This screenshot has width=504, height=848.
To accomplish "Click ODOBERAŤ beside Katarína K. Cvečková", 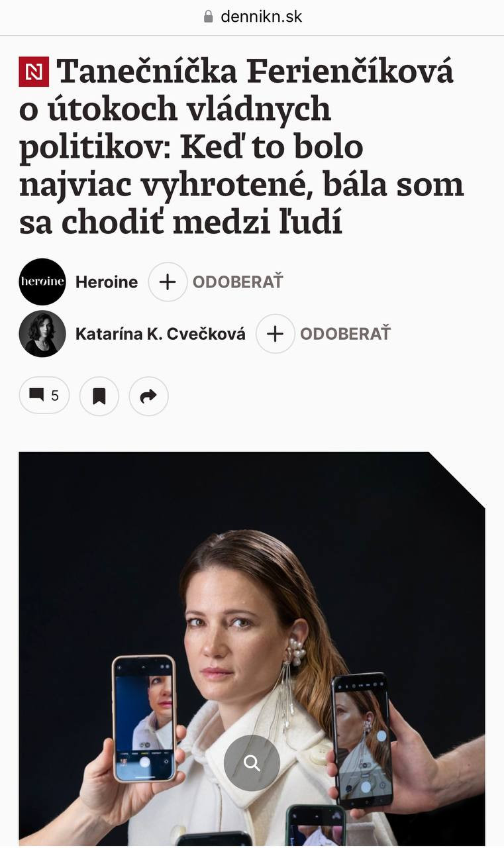I will pos(345,334).
